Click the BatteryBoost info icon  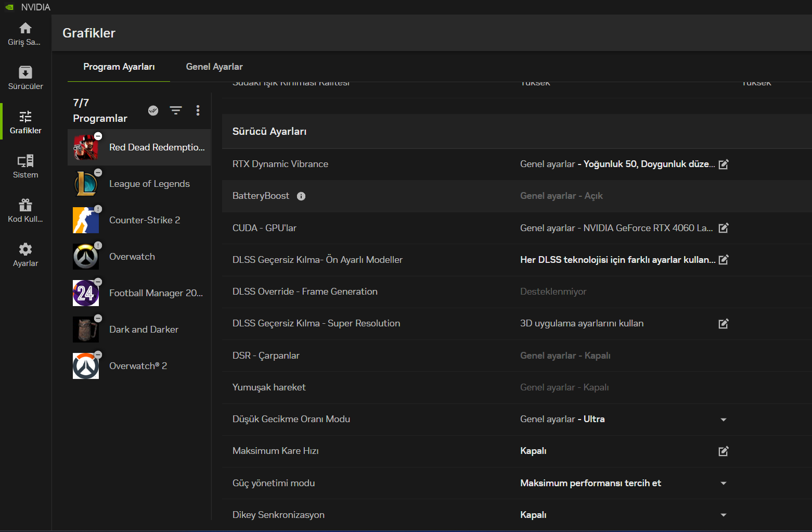[x=301, y=196]
